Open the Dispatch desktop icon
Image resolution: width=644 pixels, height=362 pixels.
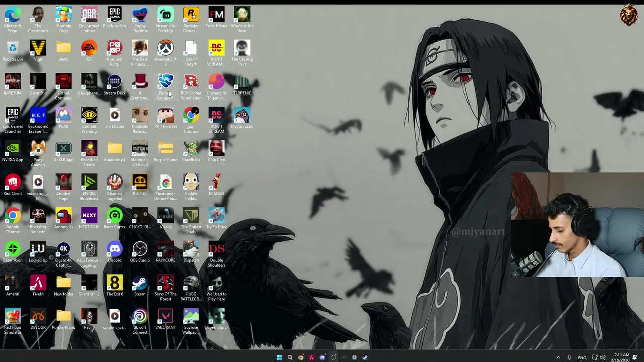[x=191, y=252]
